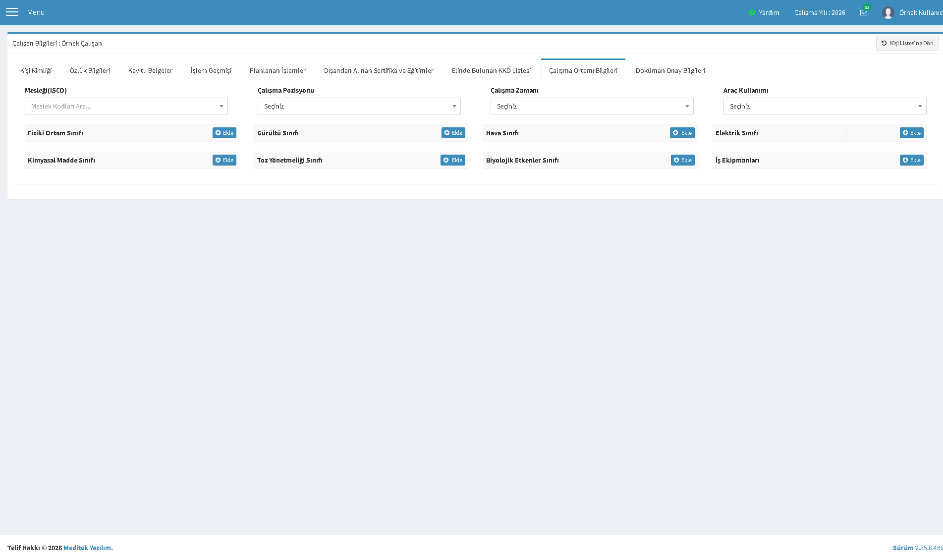The image size is (943, 560).
Task: Expand the Araç Kullanımı dropdown
Action: 825,106
